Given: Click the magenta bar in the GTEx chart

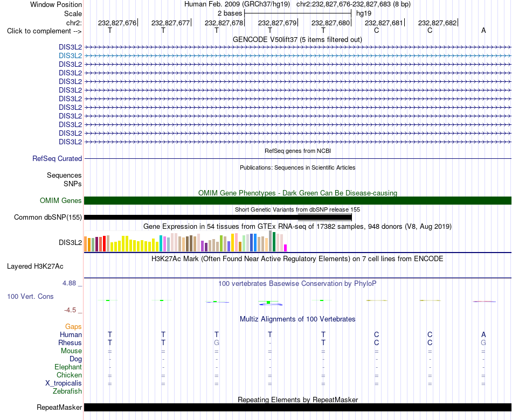Looking at the screenshot, I should tap(286, 248).
